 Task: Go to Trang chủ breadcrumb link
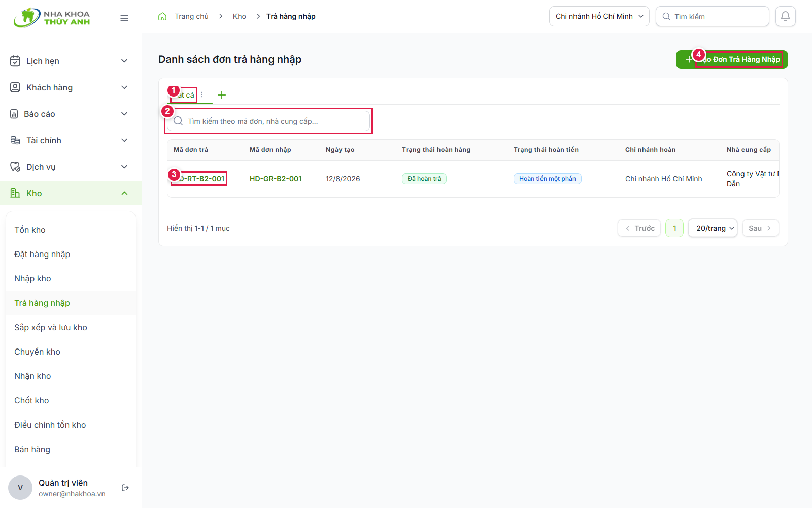[x=191, y=16]
